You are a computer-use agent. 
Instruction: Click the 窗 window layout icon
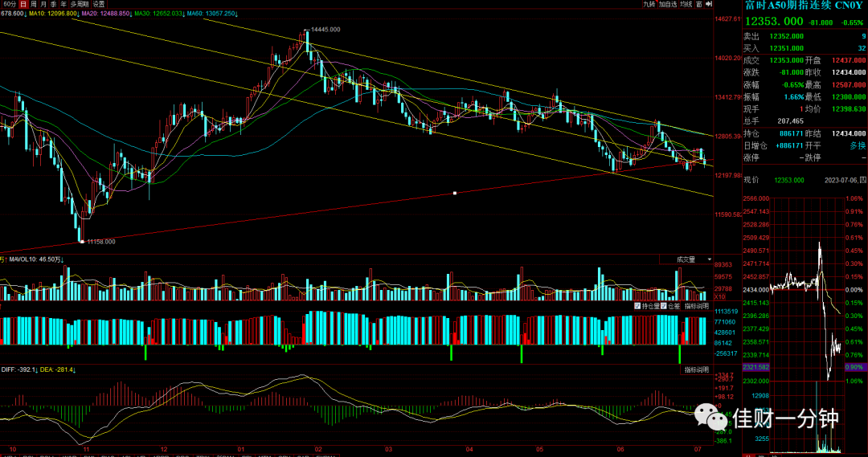(x=699, y=4)
